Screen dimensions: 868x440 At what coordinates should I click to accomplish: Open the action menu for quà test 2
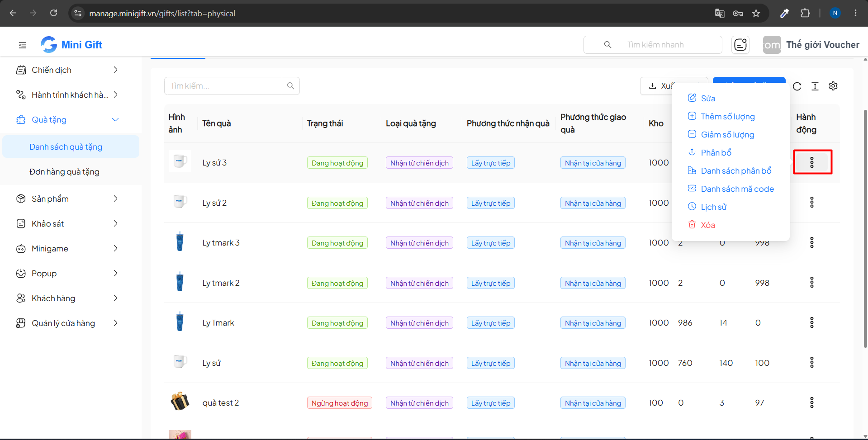[812, 402]
